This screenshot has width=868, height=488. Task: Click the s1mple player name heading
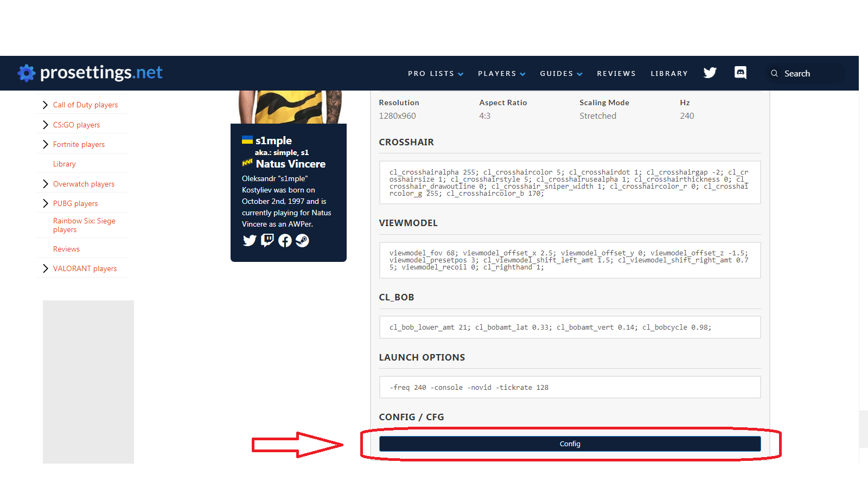(273, 140)
